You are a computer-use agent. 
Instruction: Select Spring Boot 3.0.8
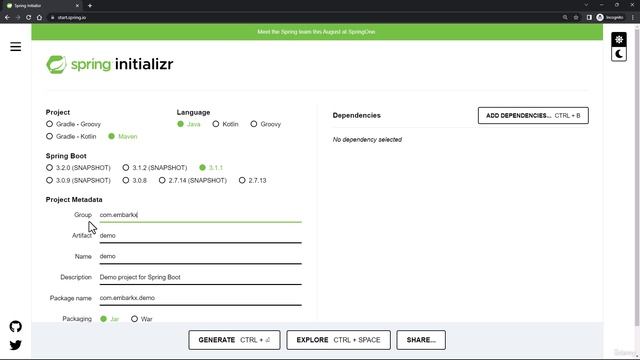tap(135, 180)
